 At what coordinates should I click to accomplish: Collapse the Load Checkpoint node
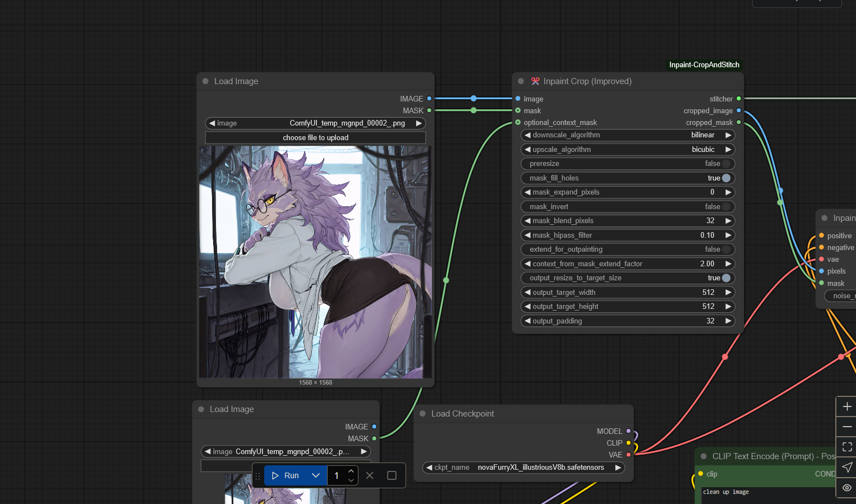point(423,414)
